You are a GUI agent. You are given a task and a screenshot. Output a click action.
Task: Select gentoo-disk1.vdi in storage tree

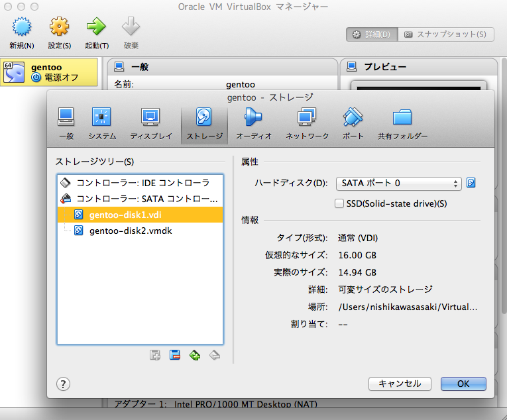pyautogui.click(x=140, y=215)
